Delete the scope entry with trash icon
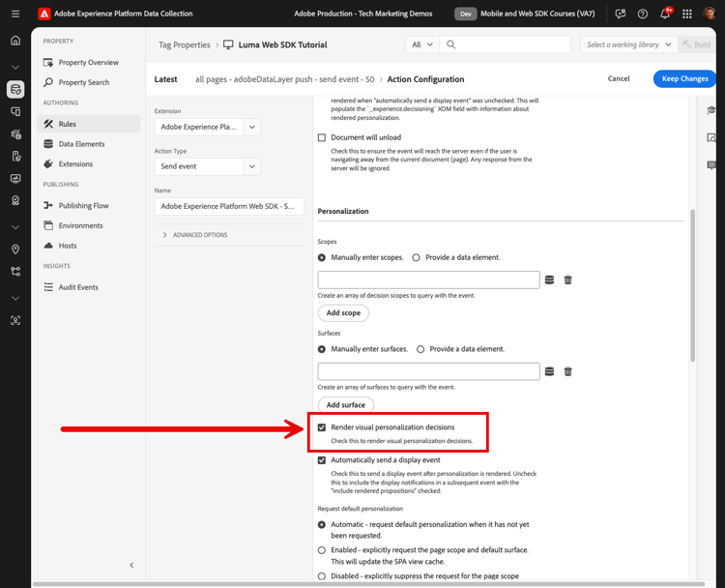Screen dimensions: 725x588 (567, 279)
